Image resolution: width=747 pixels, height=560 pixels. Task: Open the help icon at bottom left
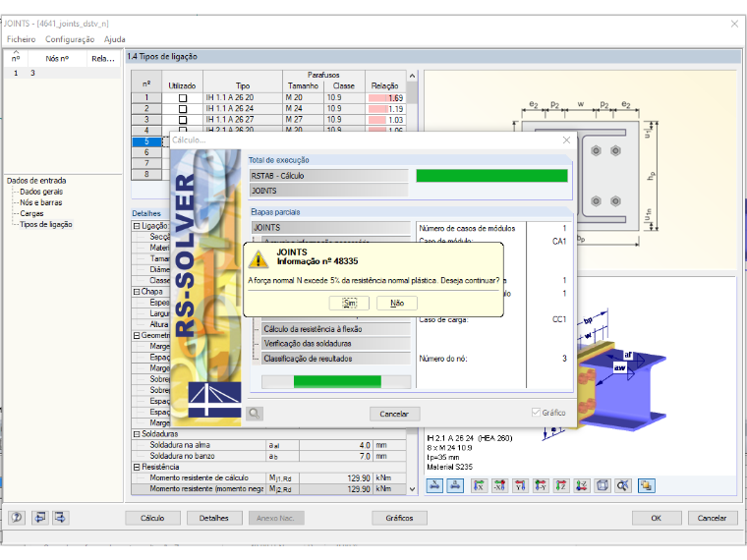pos(17,518)
